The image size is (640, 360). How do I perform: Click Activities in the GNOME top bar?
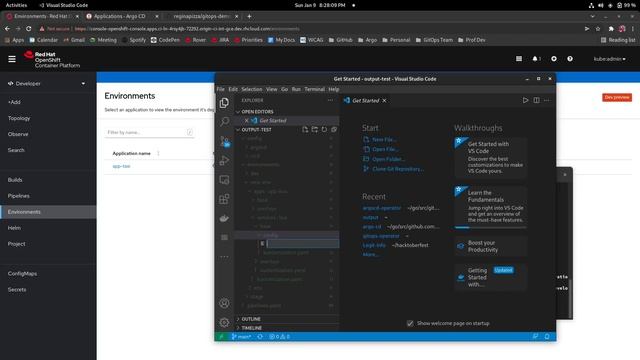pos(16,5)
